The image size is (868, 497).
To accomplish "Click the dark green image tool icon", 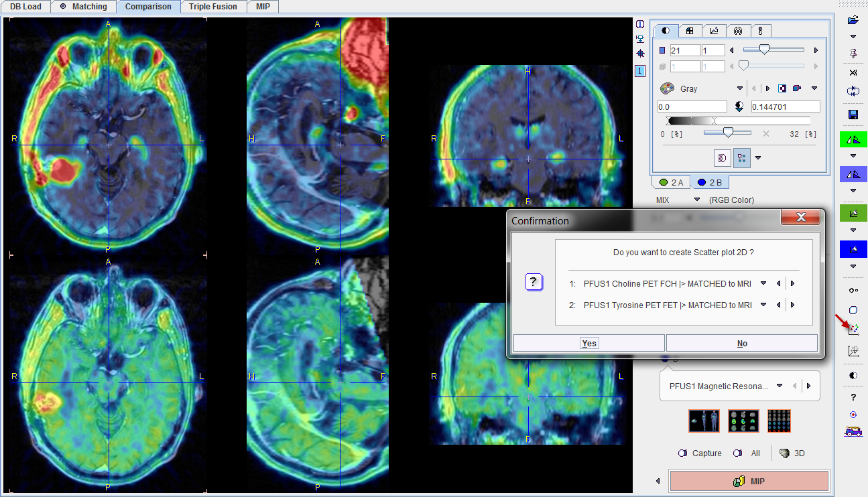I will 853,213.
